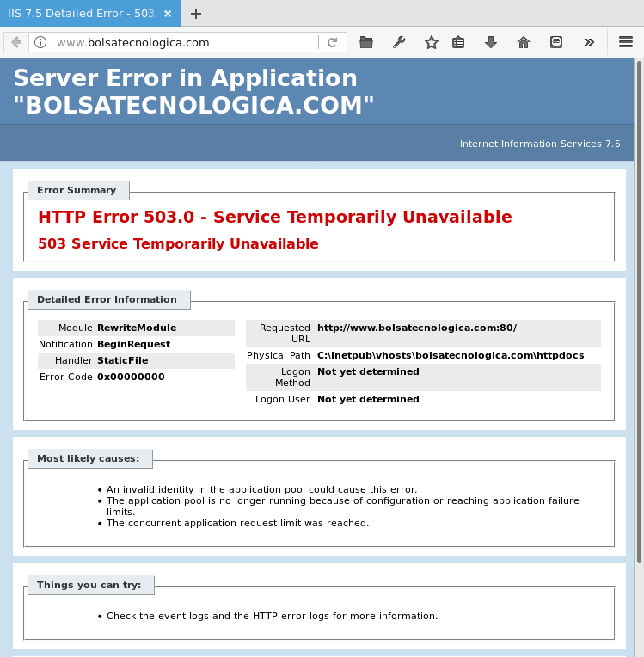Click 'Check the event logs' bullet text

point(272,616)
